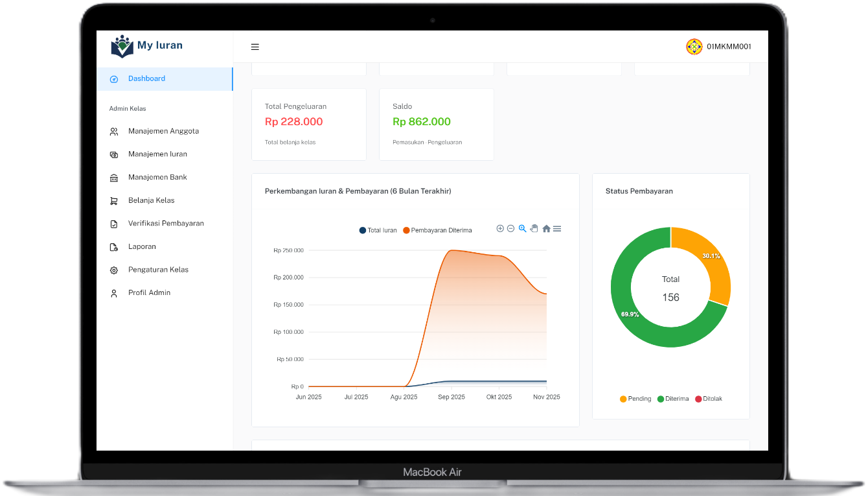Viewport: 868px width, 496px height.
Task: Reset chart zoom with home icon
Action: [546, 229]
